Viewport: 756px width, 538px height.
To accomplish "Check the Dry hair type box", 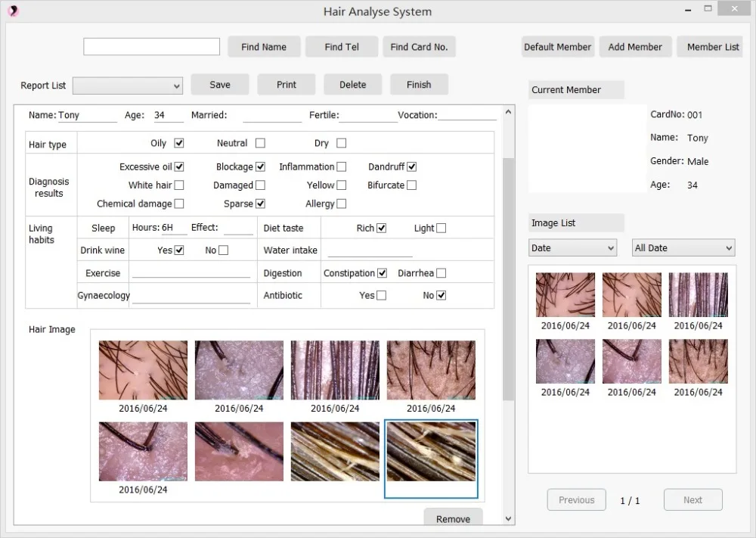I will pyautogui.click(x=342, y=143).
